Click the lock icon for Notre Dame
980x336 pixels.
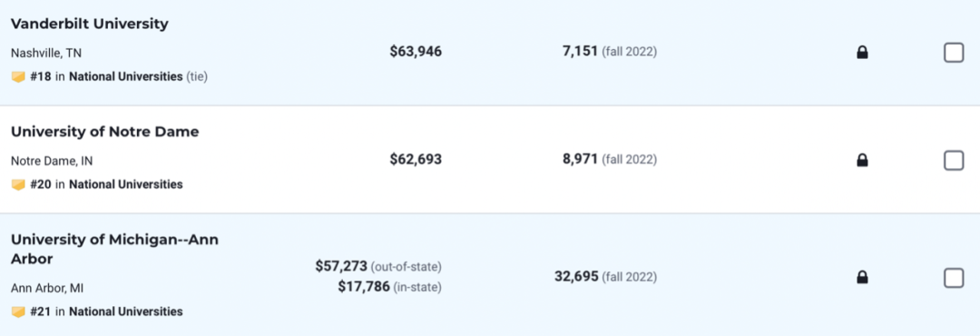tap(863, 161)
